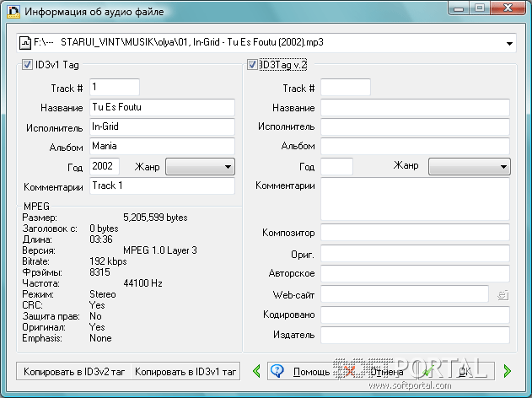Screen dimensions: 532x398
Task: Click the Кодировано field
Action: click(415, 315)
